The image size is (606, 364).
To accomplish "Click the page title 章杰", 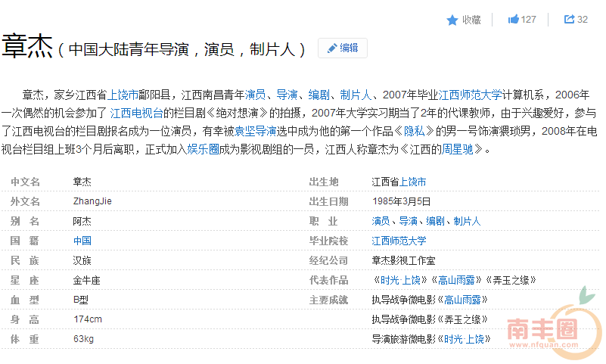I will [x=27, y=46].
